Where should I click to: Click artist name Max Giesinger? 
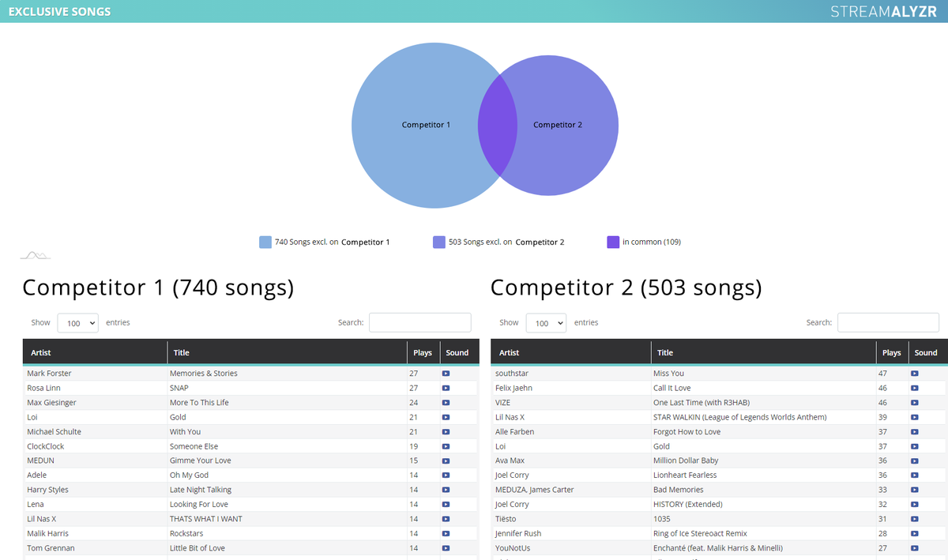point(51,403)
